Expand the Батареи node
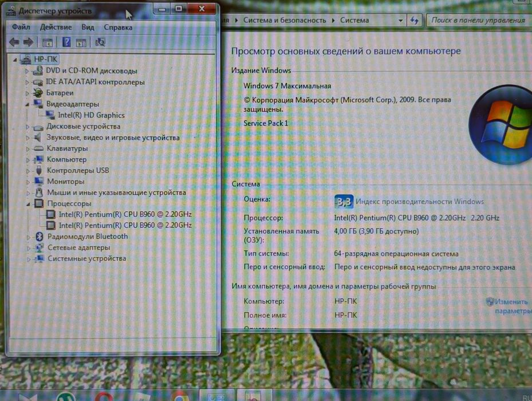532x401 pixels. pos(27,93)
